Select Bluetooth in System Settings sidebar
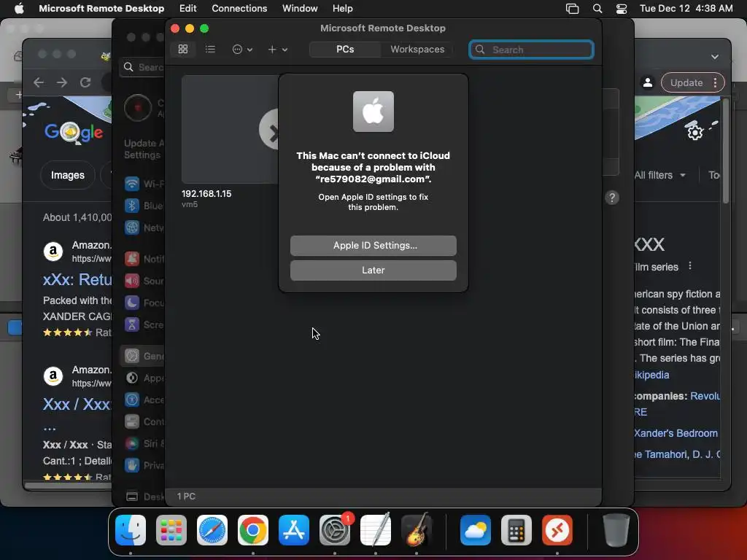 pyautogui.click(x=144, y=206)
